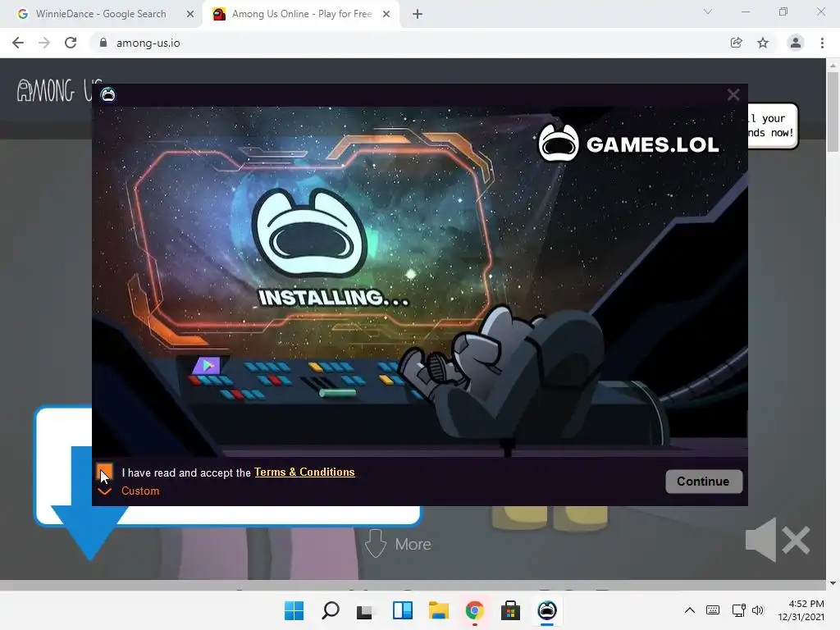840x630 pixels.
Task: Select the Among Us Online tab
Action: click(302, 14)
